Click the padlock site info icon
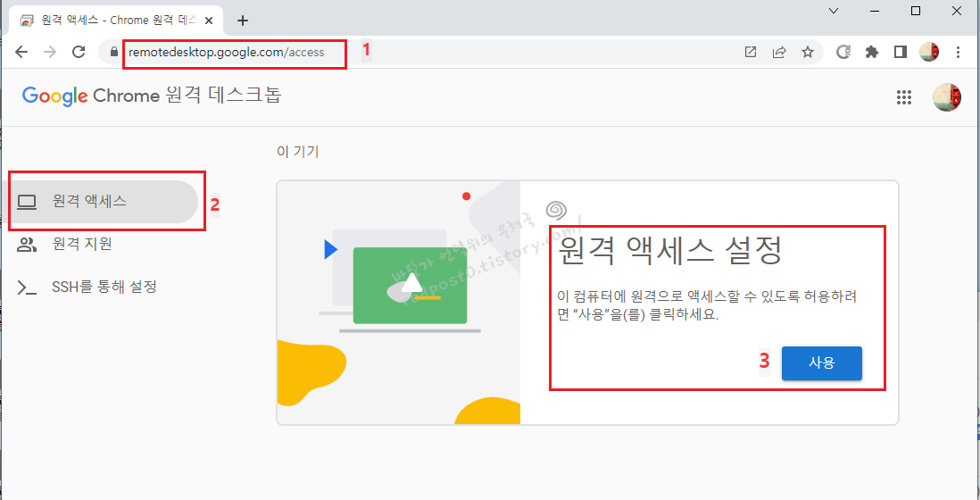This screenshot has height=500, width=980. pos(113,53)
